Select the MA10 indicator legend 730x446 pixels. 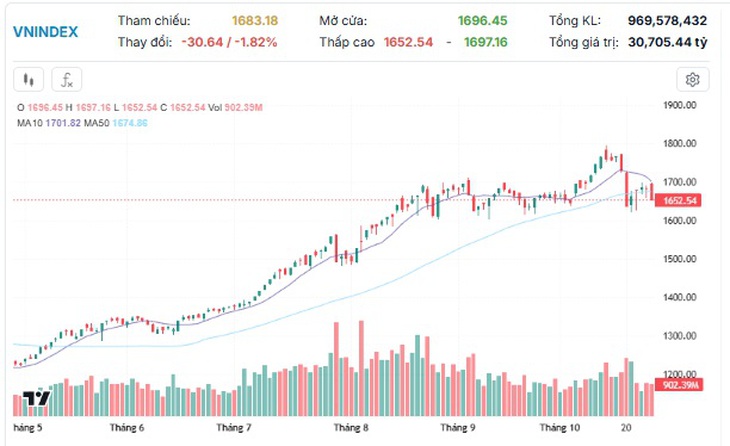(49, 123)
